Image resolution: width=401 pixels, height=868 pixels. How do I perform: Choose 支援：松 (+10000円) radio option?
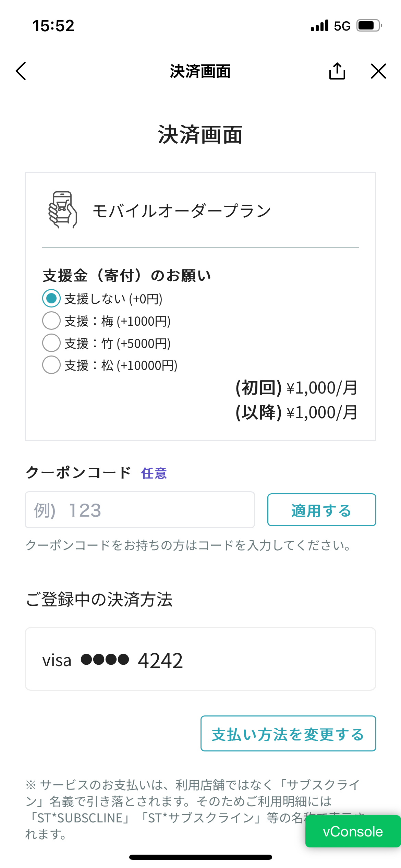click(51, 365)
